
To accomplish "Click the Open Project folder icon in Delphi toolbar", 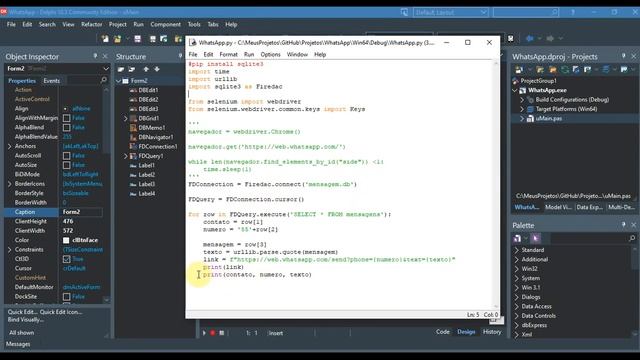I will click(x=118, y=39).
